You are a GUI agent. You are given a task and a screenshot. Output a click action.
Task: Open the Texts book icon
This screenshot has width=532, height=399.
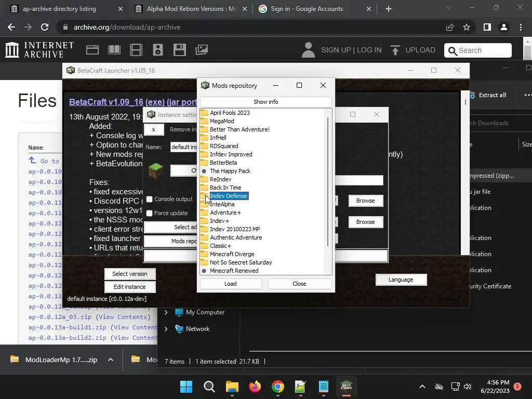(x=114, y=50)
